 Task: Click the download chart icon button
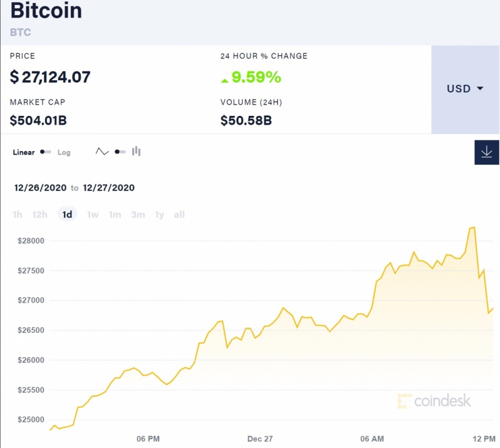487,152
